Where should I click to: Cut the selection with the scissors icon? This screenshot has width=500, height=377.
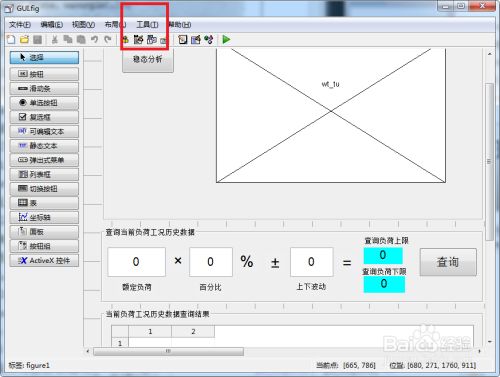(x=55, y=40)
